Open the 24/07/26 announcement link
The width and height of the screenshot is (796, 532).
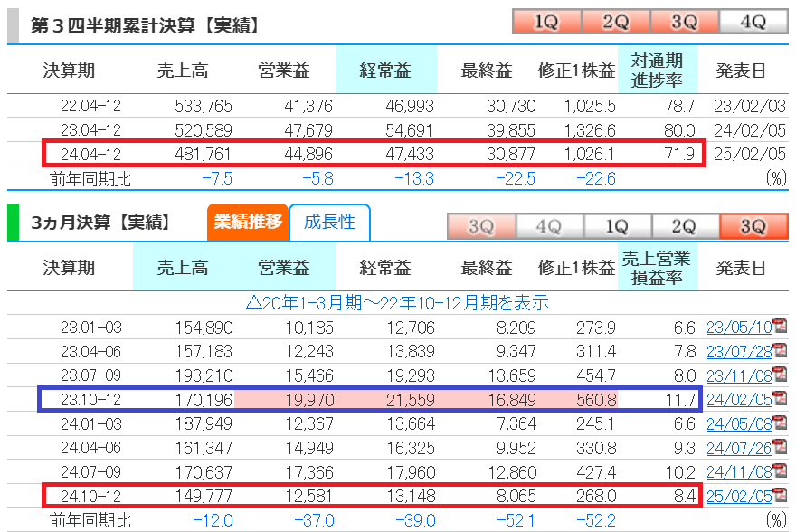click(739, 448)
